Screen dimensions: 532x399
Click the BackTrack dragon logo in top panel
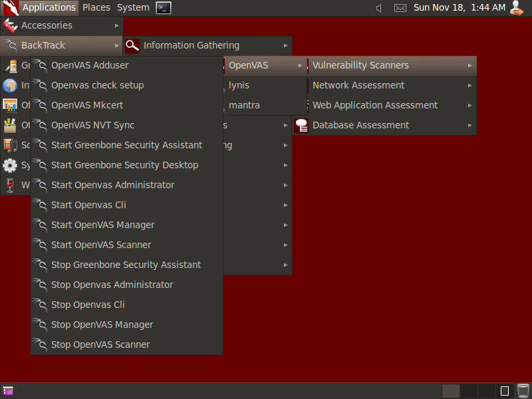(11, 8)
